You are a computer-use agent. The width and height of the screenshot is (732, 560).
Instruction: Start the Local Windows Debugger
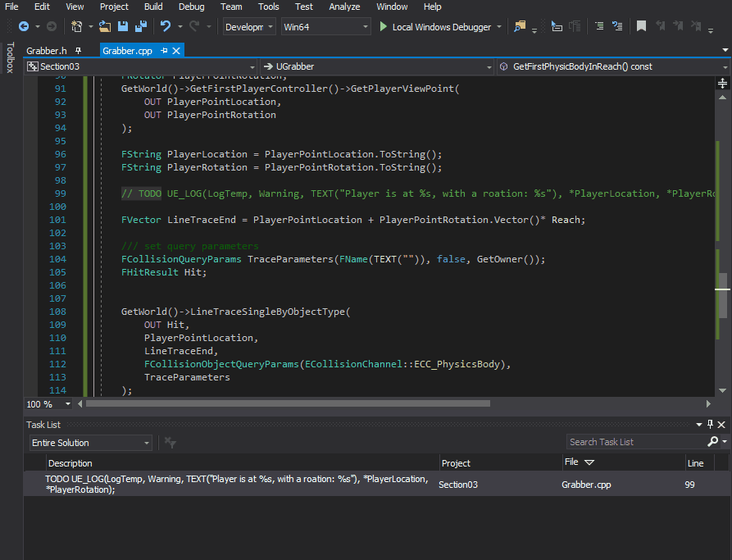[434, 27]
